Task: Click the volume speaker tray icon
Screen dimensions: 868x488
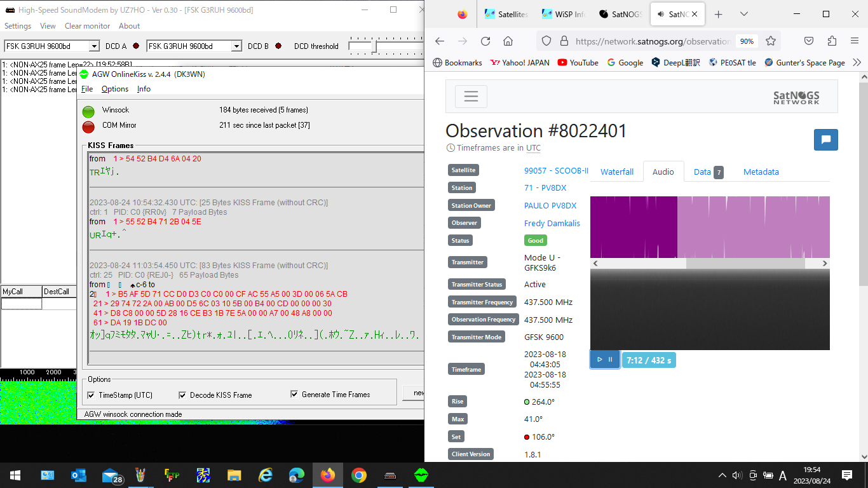Action: click(x=737, y=475)
